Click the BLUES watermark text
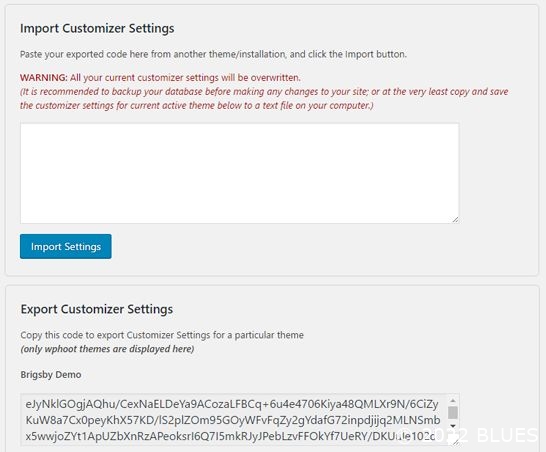The height and width of the screenshot is (452, 546). click(507, 435)
